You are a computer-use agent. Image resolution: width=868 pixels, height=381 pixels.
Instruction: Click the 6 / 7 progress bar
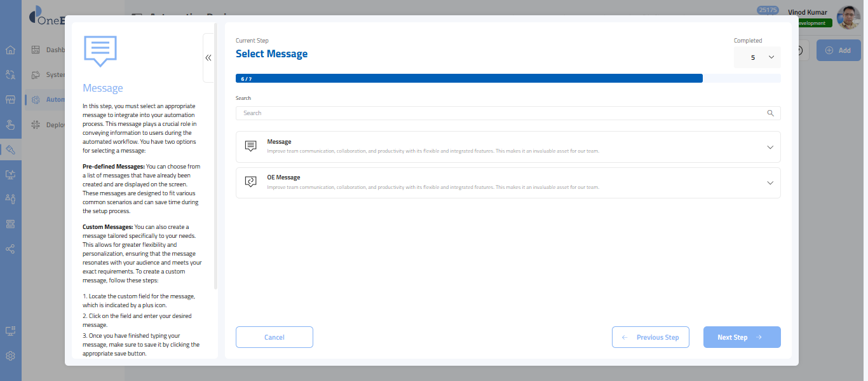pos(469,79)
